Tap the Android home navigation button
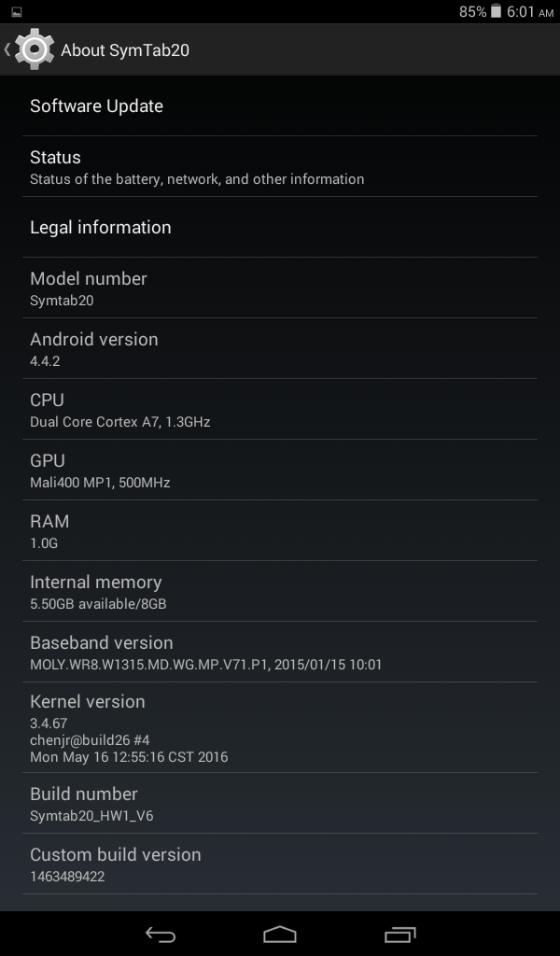The width and height of the screenshot is (560, 956). [280, 934]
